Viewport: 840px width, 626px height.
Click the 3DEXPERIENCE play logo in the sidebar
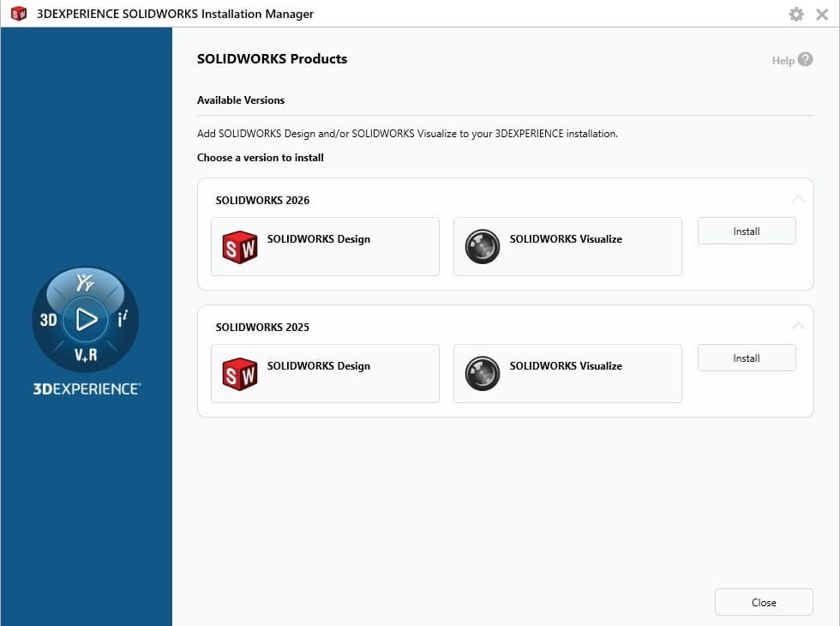point(86,319)
